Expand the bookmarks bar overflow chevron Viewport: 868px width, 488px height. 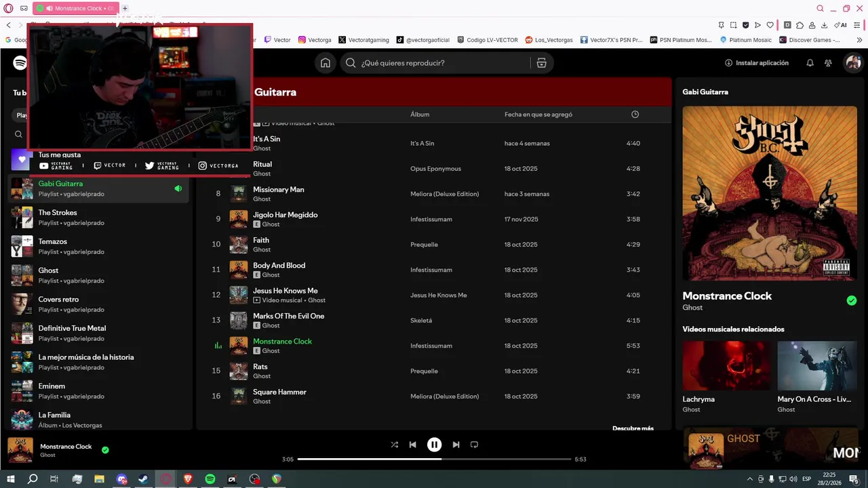tap(859, 40)
